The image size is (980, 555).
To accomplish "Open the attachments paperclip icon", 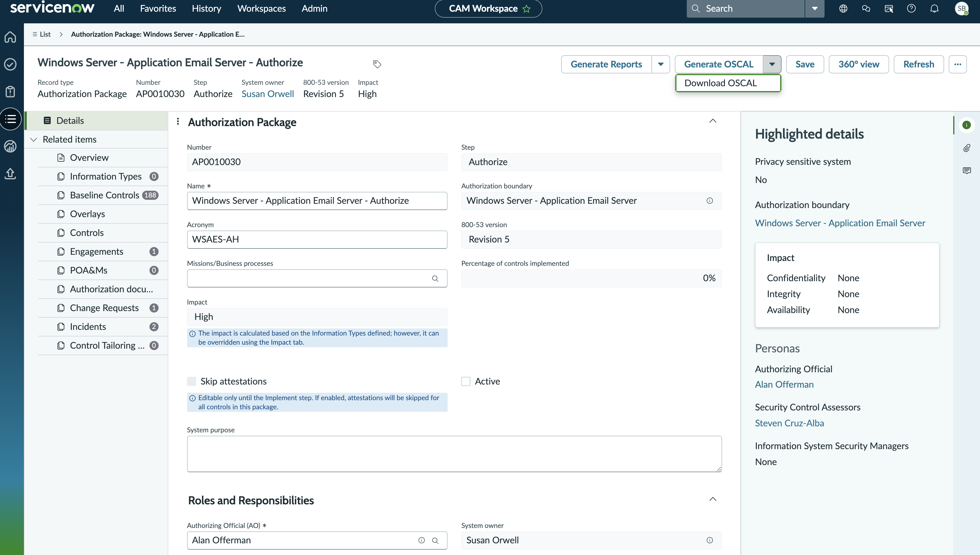I will [967, 148].
